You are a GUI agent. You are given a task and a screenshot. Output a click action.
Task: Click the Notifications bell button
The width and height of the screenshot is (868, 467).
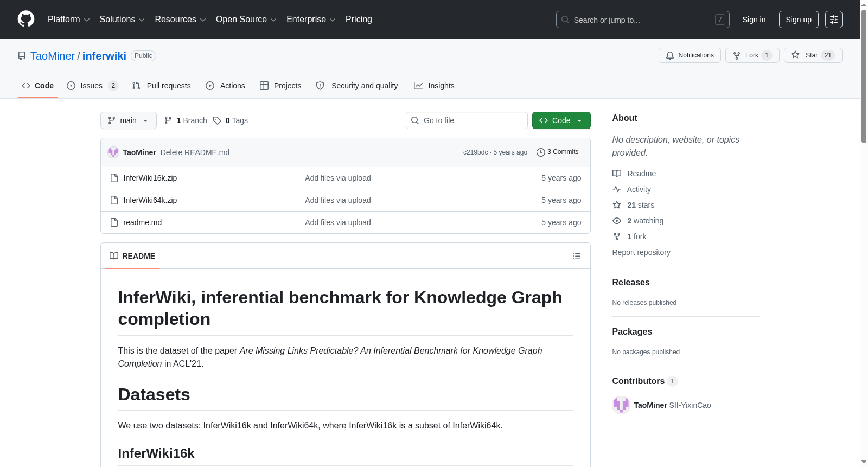click(x=690, y=55)
